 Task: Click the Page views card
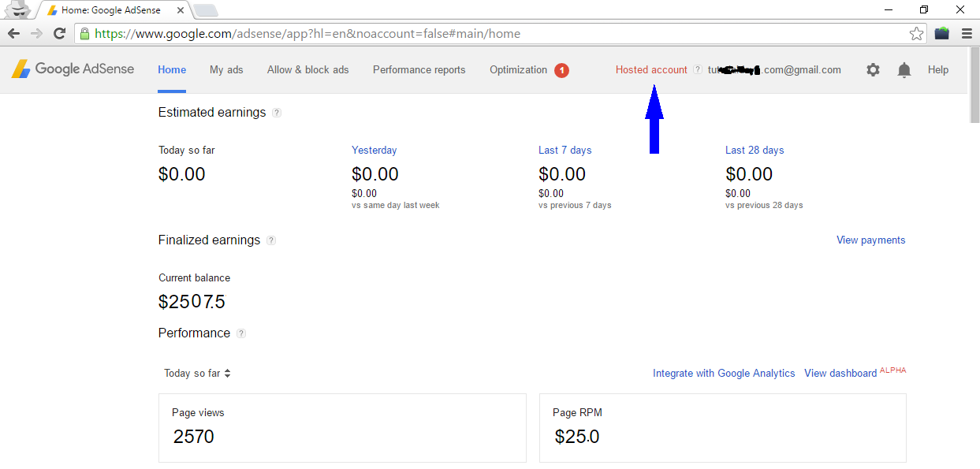pos(342,428)
